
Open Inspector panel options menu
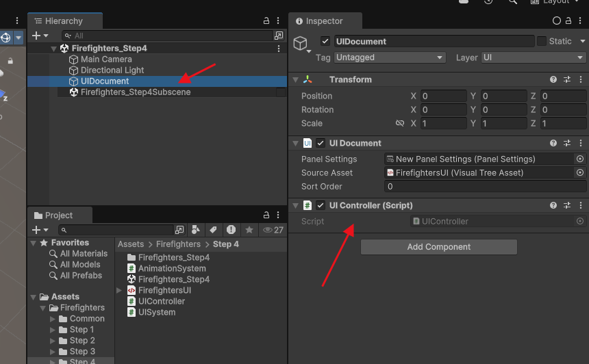580,21
